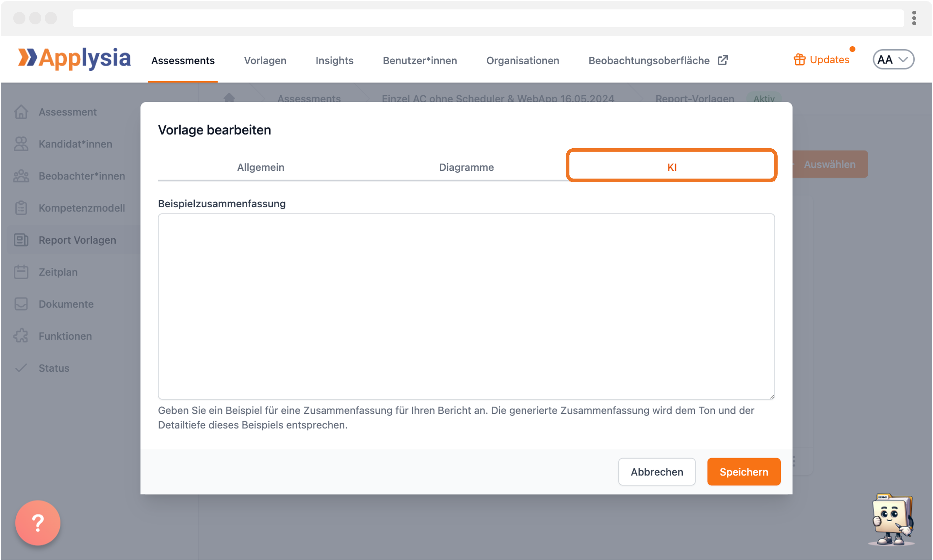Open Beobachtungsoberfläche link
The width and height of the screenshot is (933, 560).
pyautogui.click(x=649, y=60)
